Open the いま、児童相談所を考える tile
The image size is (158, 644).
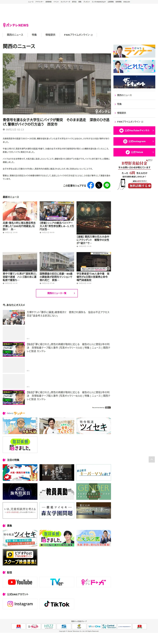click(20, 510)
